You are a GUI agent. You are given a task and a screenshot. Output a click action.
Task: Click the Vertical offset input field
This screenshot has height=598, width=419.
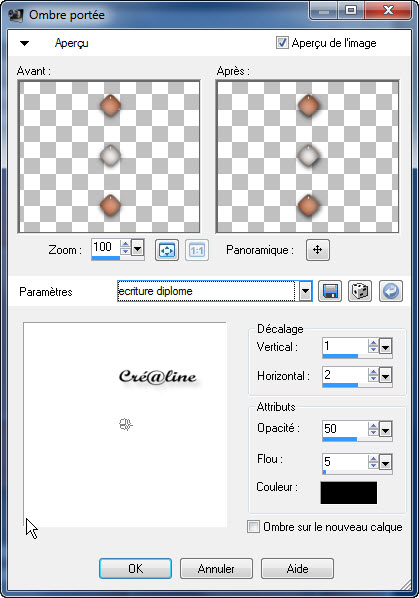coord(345,346)
